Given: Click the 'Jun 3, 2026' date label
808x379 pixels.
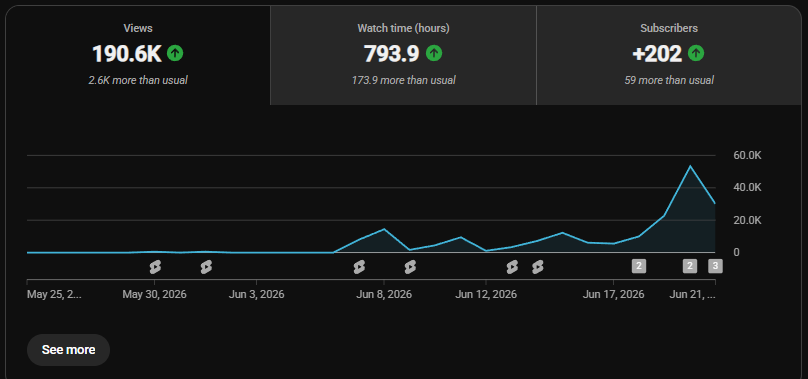Looking at the screenshot, I should tap(256, 294).
